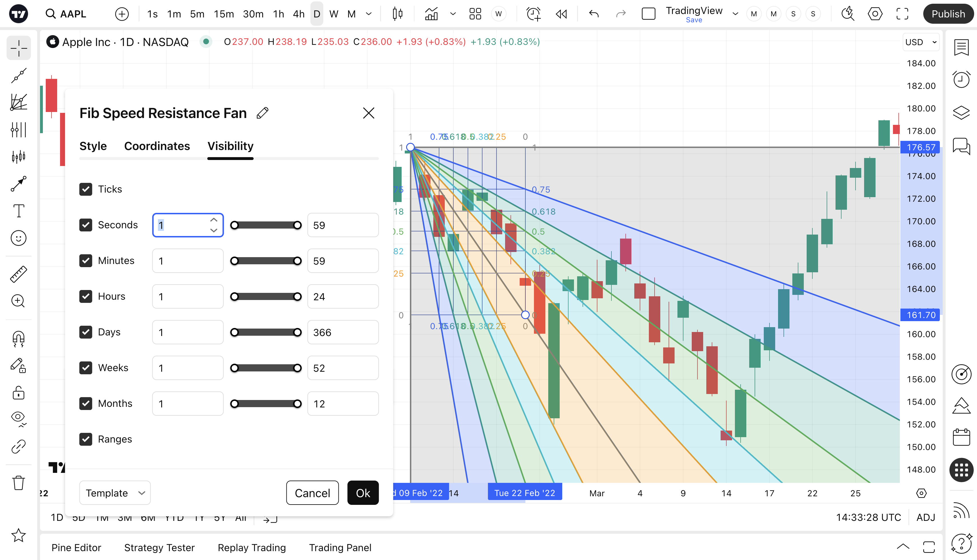Image resolution: width=977 pixels, height=560 pixels.
Task: Open the Indicators chart icon
Action: tap(431, 14)
